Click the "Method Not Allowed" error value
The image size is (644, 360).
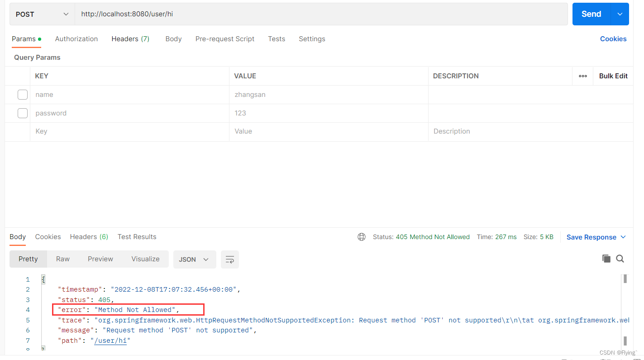pos(135,310)
